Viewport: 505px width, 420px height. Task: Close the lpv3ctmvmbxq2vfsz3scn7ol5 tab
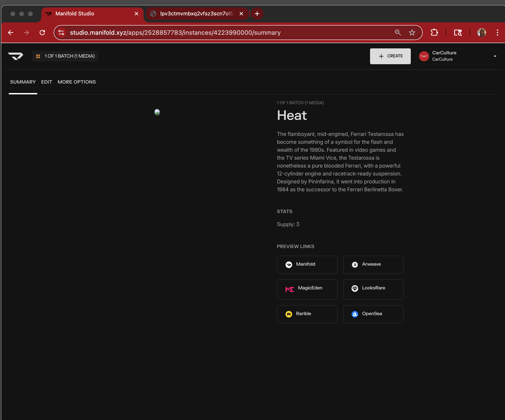pyautogui.click(x=241, y=14)
